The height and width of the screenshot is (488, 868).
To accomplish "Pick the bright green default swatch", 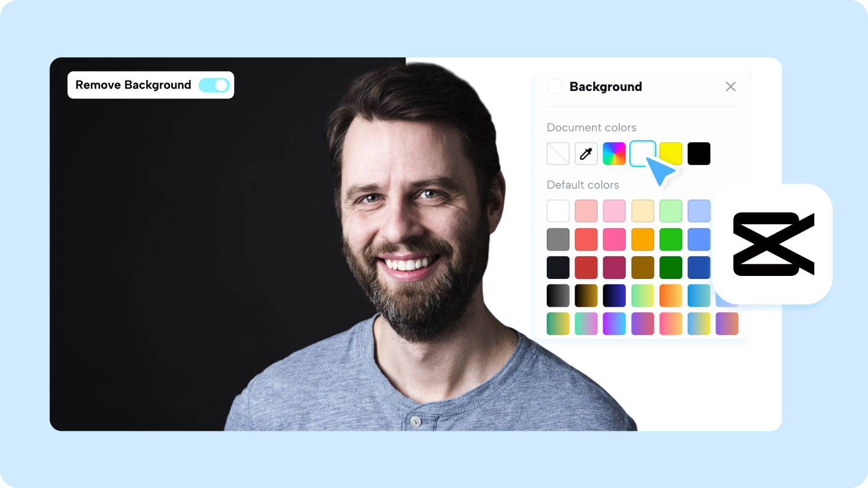I will coord(671,239).
